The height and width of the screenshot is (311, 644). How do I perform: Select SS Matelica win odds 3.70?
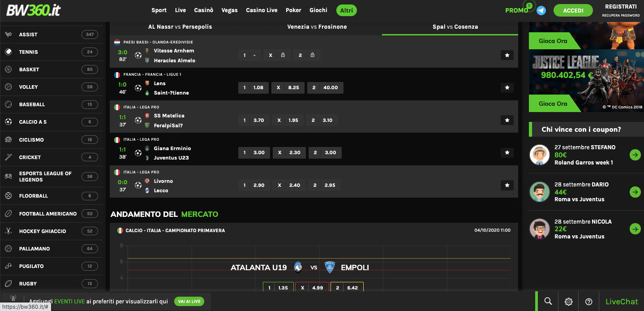254,120
